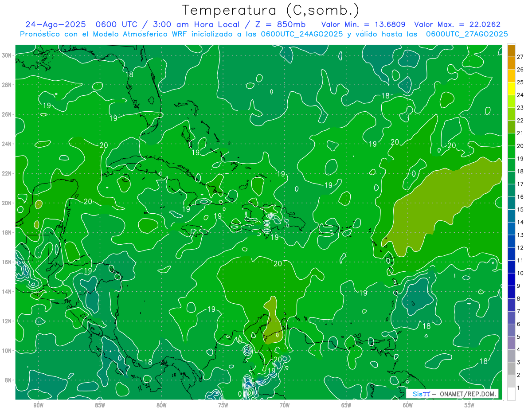Click the yellow swatch between scale values 24 and 25
532x411 pixels.
(x=511, y=89)
